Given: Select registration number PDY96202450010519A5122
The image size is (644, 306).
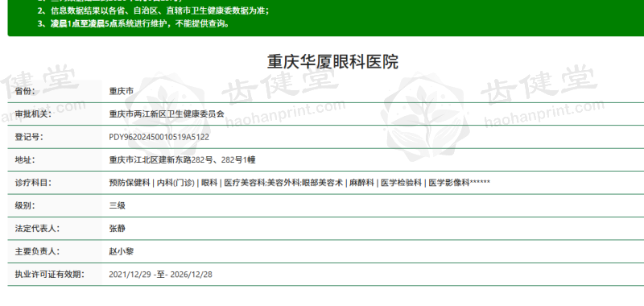Looking at the screenshot, I should [x=159, y=137].
